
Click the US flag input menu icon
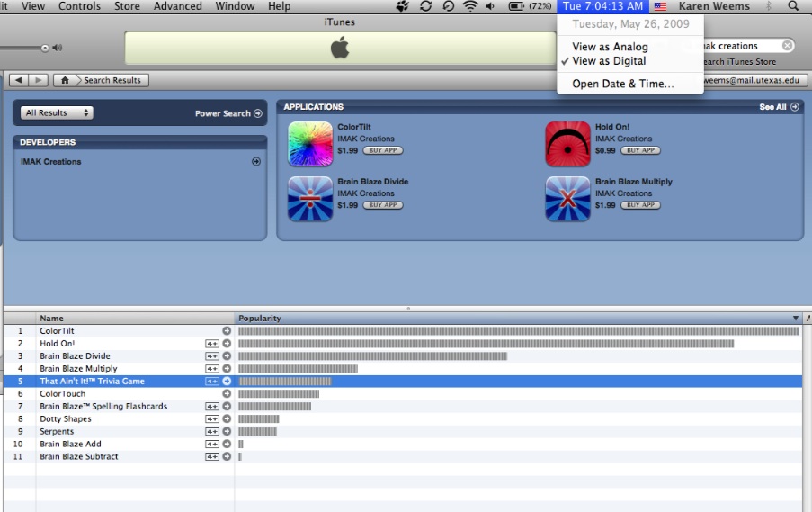click(x=660, y=6)
